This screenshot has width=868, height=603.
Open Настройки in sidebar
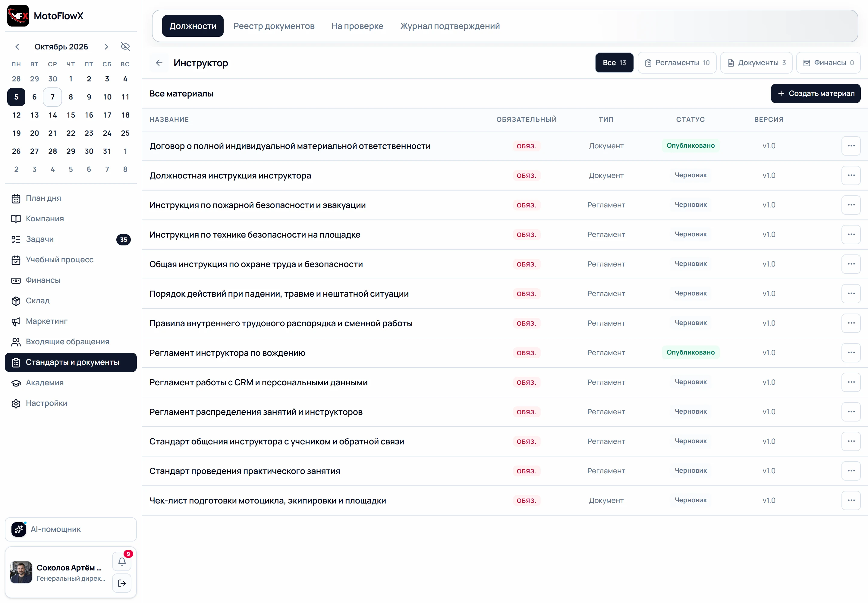[71, 403]
